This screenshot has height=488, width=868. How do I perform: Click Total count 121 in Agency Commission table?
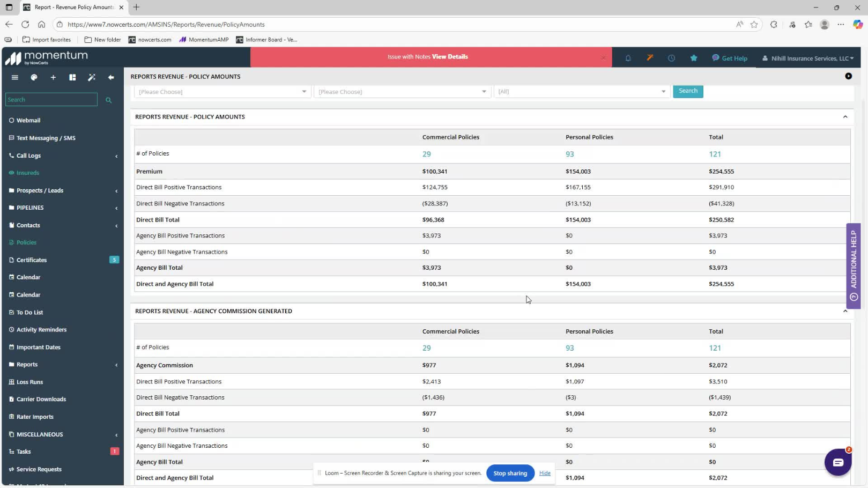[x=715, y=348]
